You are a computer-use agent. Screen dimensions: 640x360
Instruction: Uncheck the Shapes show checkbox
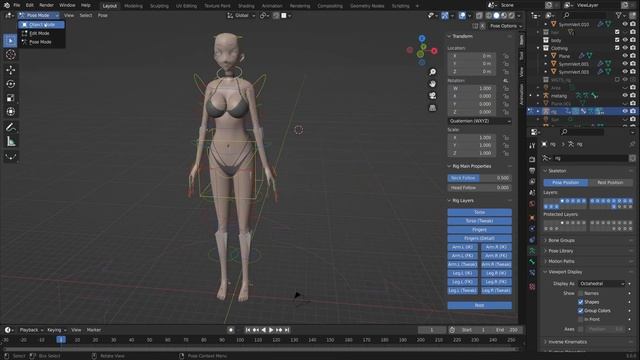click(x=580, y=302)
